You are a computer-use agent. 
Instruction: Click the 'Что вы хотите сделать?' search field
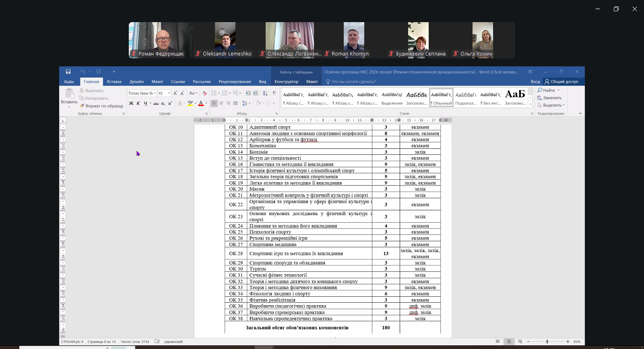pyautogui.click(x=353, y=82)
